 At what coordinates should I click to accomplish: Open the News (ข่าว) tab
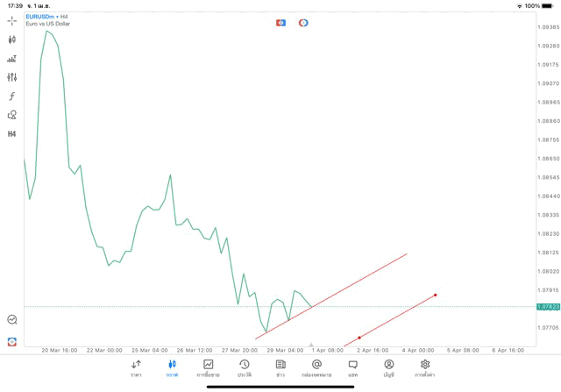280,368
